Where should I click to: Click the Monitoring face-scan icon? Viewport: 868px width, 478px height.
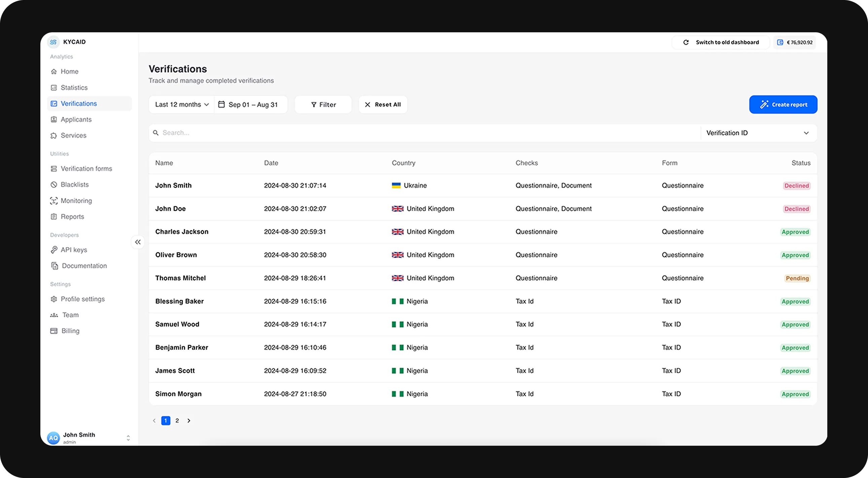(x=53, y=201)
